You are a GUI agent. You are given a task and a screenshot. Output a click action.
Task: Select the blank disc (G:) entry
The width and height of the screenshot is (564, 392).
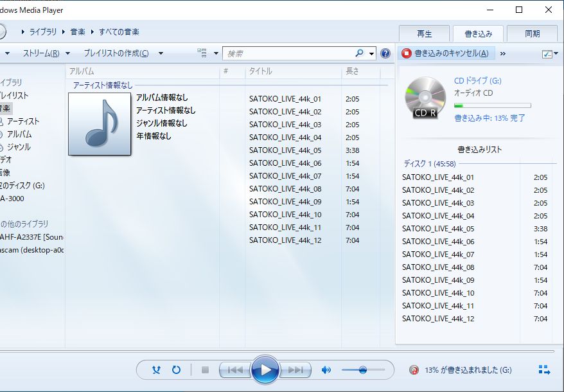pyautogui.click(x=22, y=186)
